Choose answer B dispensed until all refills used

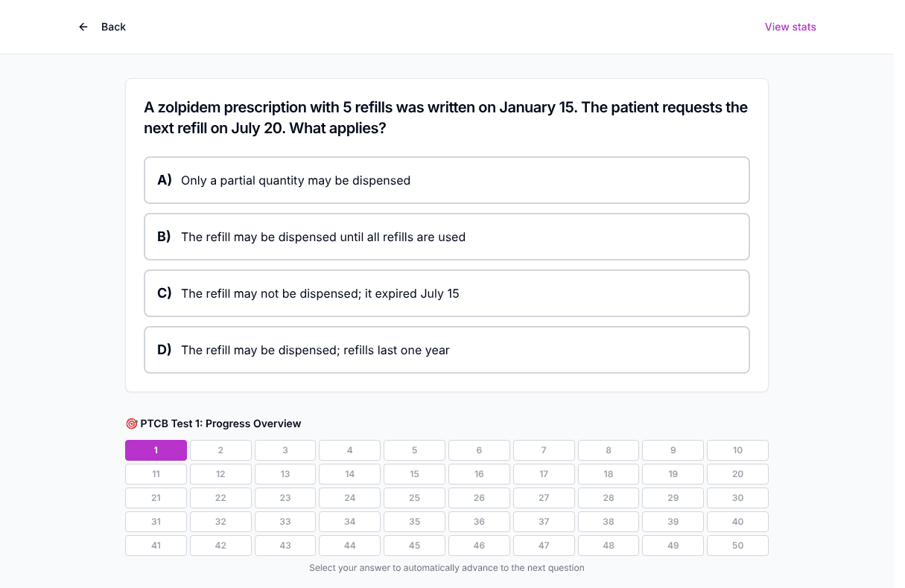447,237
